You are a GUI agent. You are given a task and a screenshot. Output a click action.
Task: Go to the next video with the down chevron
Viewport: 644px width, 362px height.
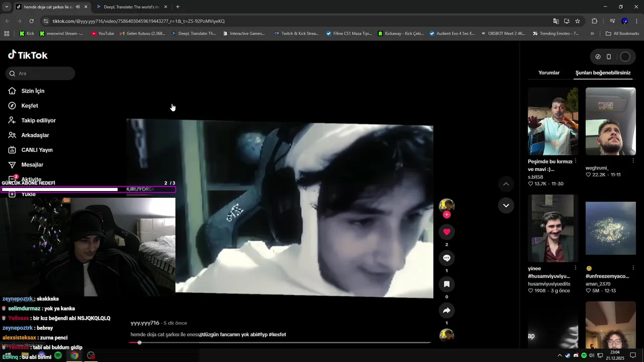506,205
